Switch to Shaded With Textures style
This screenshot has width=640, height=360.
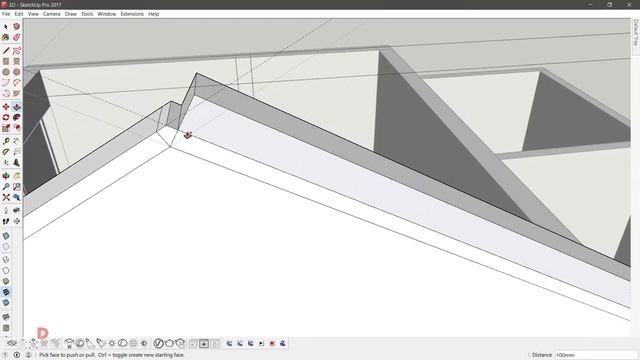coord(6,292)
